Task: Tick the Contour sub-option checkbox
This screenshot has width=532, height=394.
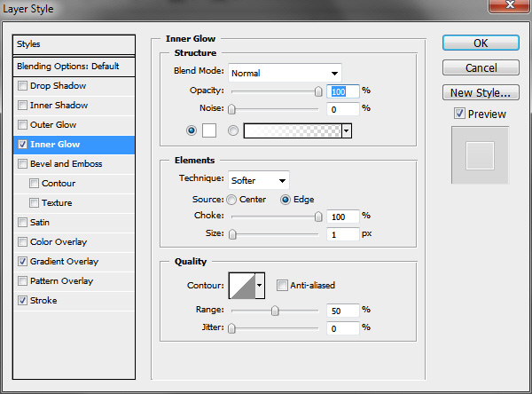Action: tap(34, 184)
